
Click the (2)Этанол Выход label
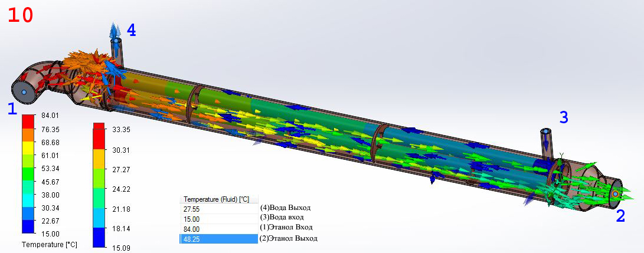click(x=288, y=238)
